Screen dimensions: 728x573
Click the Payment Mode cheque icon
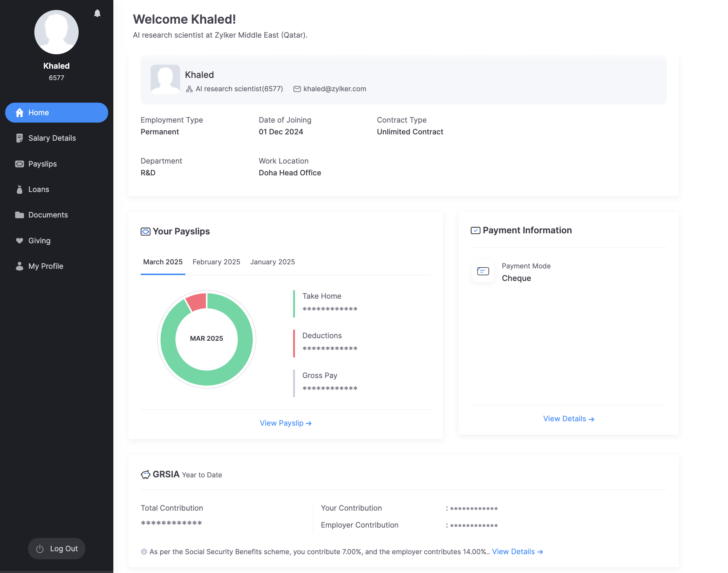[x=483, y=271]
